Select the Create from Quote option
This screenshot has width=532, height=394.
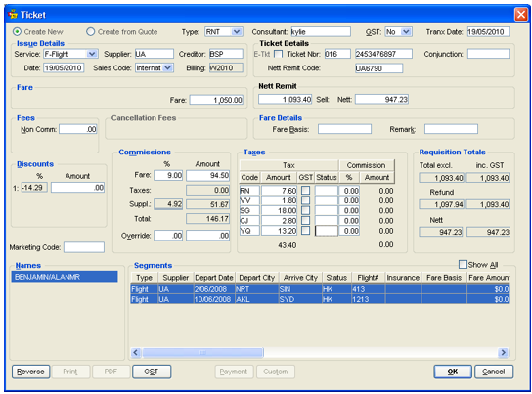91,32
